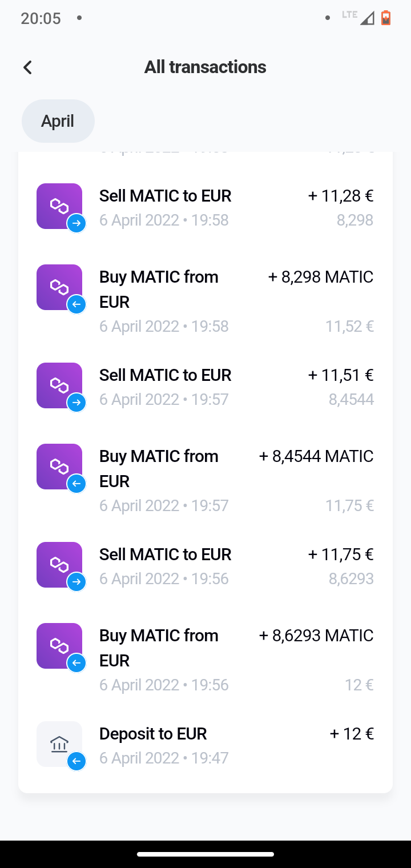Open the April month filter
Image resolution: width=411 pixels, height=868 pixels.
pos(58,121)
